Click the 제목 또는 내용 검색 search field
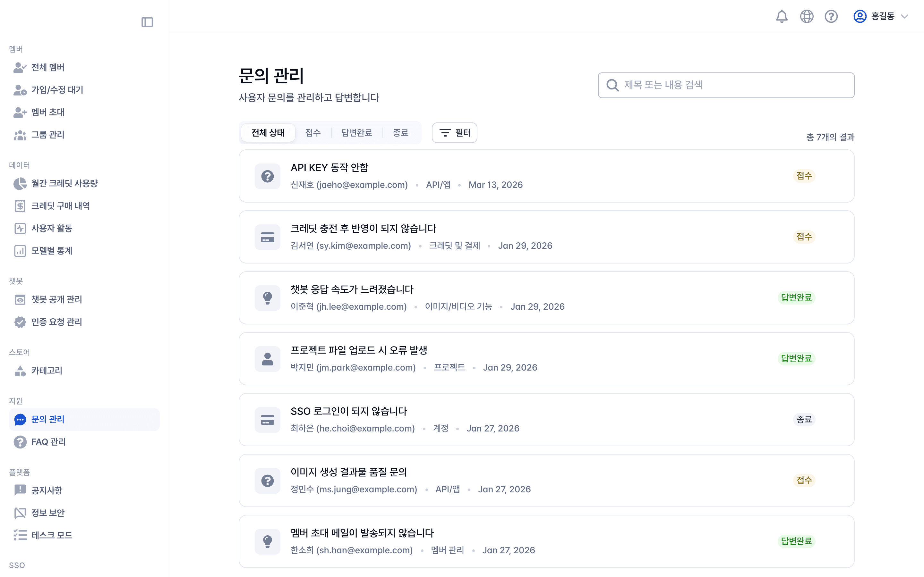The width and height of the screenshot is (924, 577). click(x=725, y=85)
